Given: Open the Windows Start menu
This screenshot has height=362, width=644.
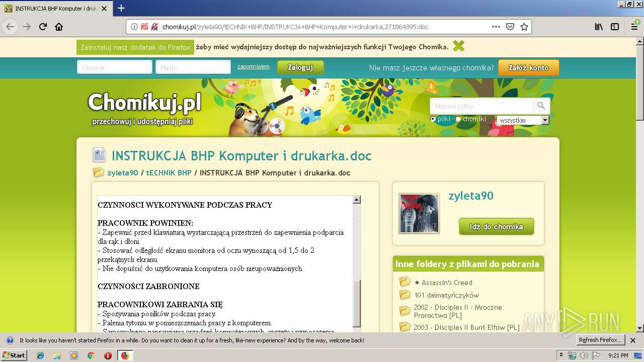Looking at the screenshot, I should (14, 355).
